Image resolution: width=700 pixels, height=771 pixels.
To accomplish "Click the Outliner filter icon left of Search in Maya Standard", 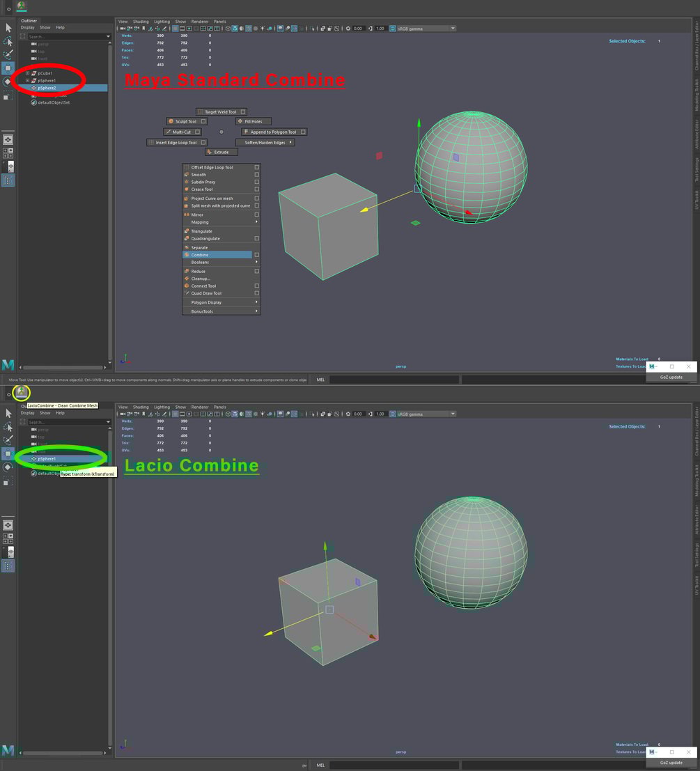I will (23, 36).
